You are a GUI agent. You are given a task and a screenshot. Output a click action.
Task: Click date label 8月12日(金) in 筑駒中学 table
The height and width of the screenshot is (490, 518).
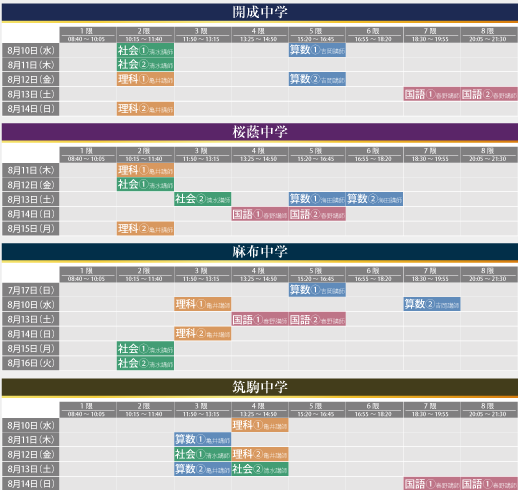pos(31,454)
